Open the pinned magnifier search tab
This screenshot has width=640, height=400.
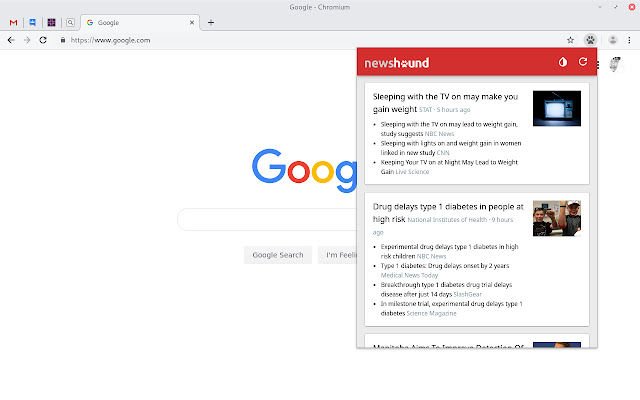click(x=70, y=22)
